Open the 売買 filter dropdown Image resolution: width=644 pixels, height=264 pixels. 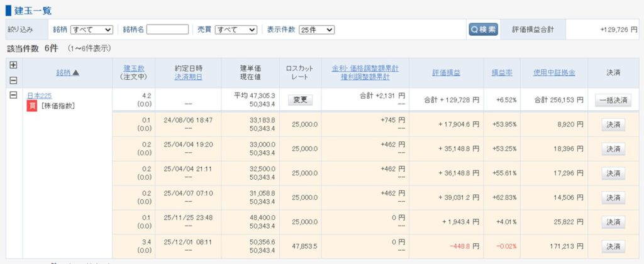point(236,30)
